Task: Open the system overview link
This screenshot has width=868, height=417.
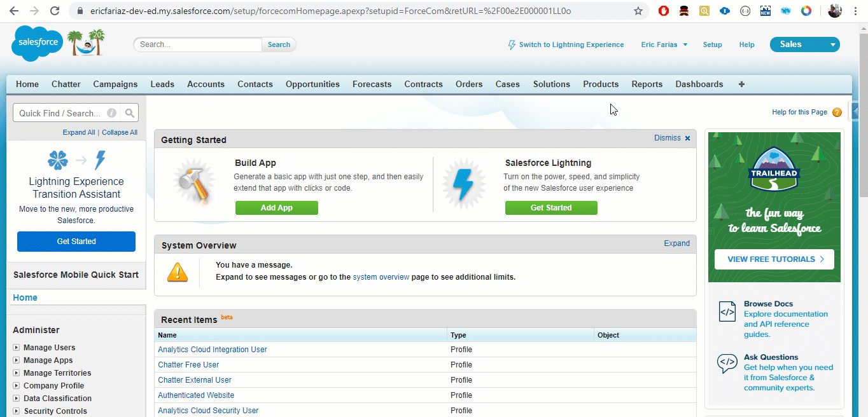Action: 381,277
